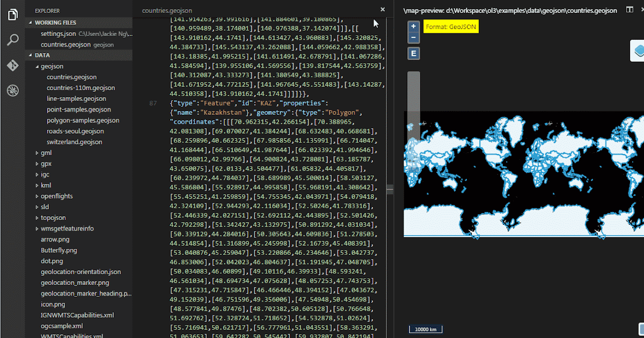The image size is (644, 338).
Task: Open the Run and Debug view
Action: pos(12,89)
